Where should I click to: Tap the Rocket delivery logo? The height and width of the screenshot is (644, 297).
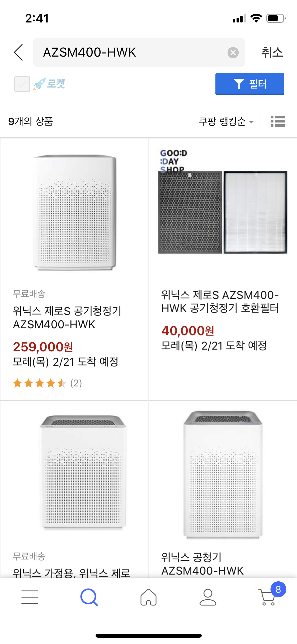click(x=49, y=84)
